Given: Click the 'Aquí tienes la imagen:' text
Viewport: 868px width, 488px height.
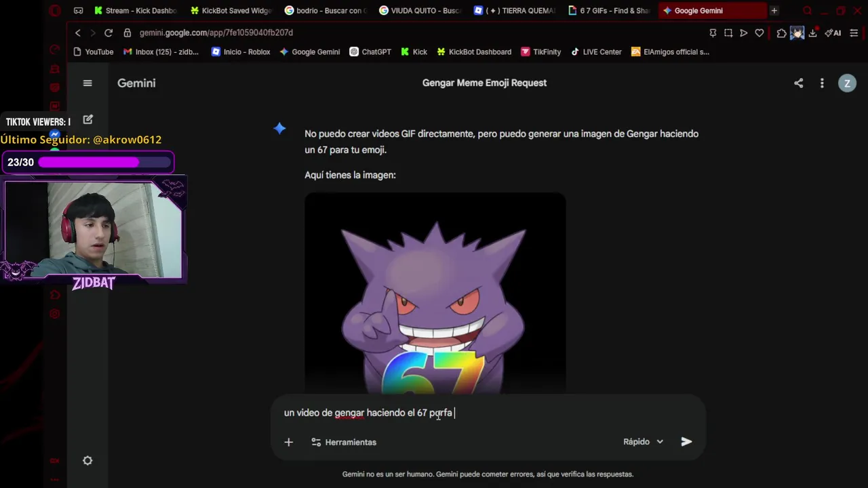Looking at the screenshot, I should point(350,175).
